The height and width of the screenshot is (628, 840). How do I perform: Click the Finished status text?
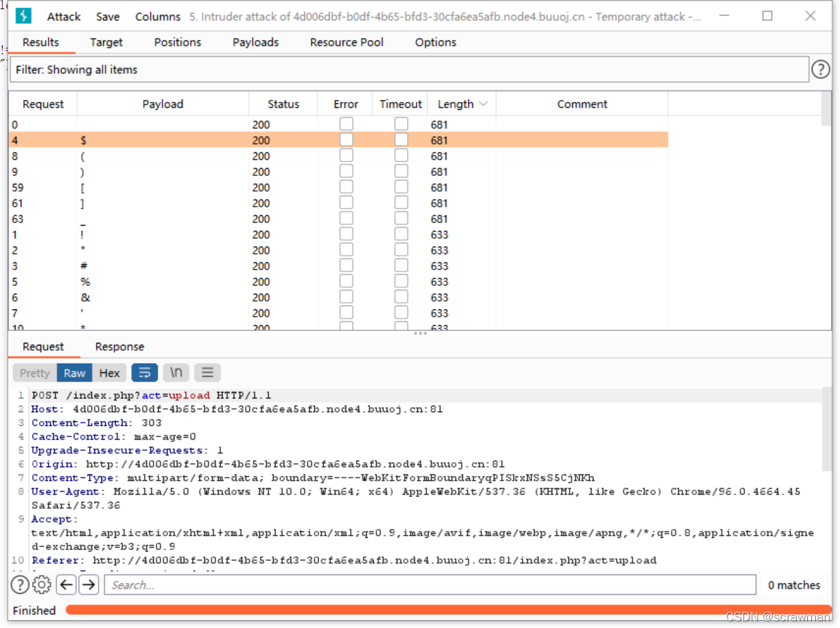tap(34, 610)
